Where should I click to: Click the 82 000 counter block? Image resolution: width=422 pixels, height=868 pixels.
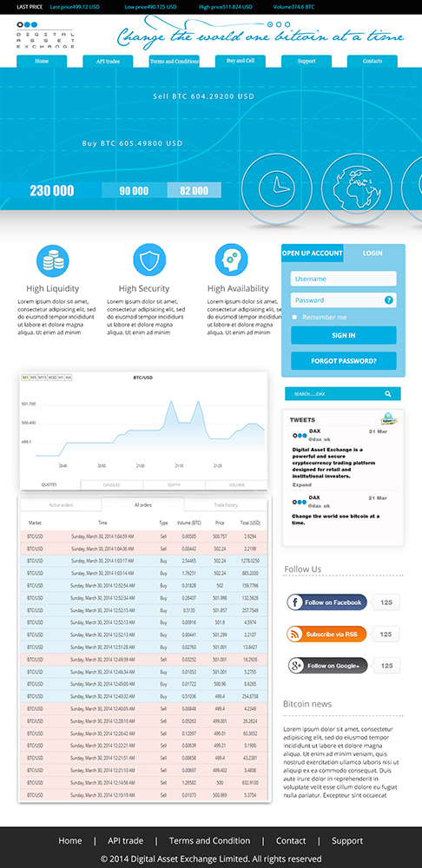pyautogui.click(x=194, y=190)
